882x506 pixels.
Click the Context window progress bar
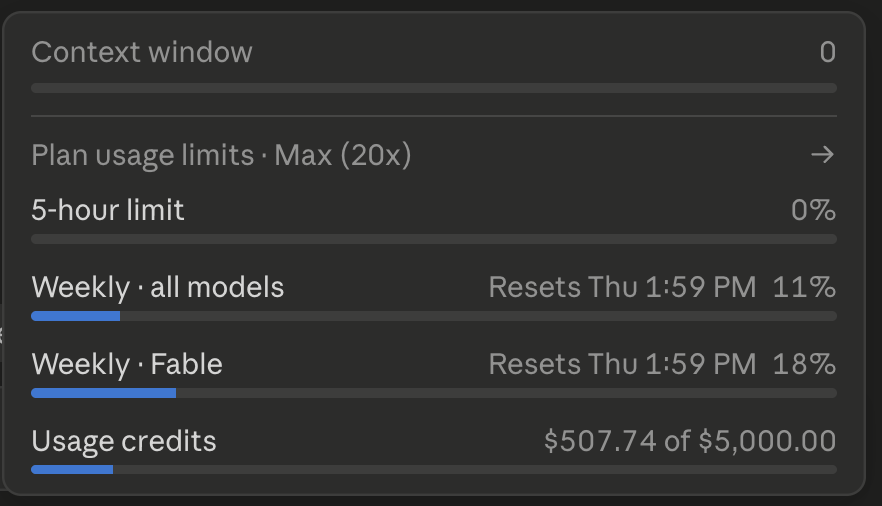coord(434,88)
